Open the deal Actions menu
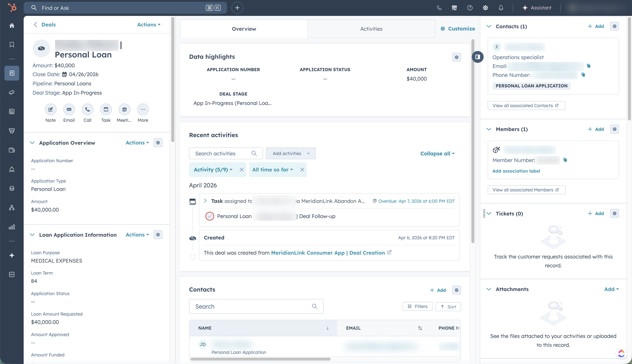Image resolution: width=632 pixels, height=364 pixels. click(x=149, y=25)
